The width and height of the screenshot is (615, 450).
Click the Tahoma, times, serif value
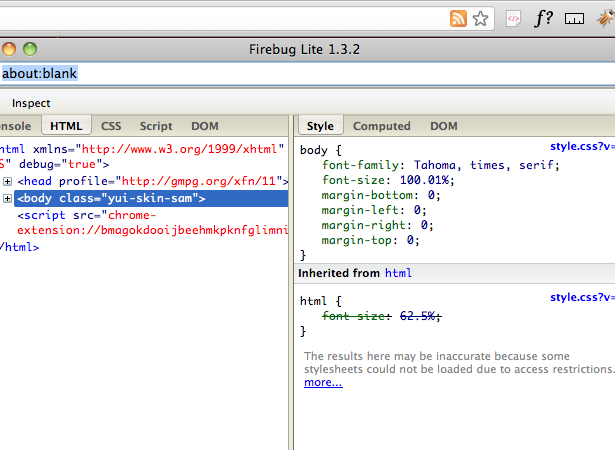pyautogui.click(x=486, y=165)
